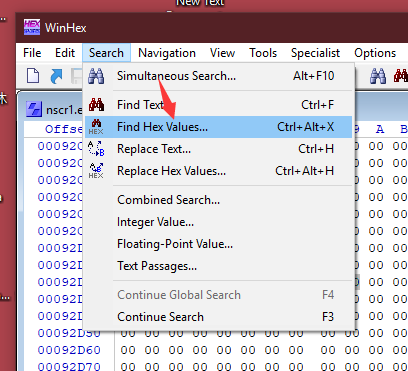Click the grayed-out Save toolbar icon
This screenshot has width=408, height=371.
point(76,76)
